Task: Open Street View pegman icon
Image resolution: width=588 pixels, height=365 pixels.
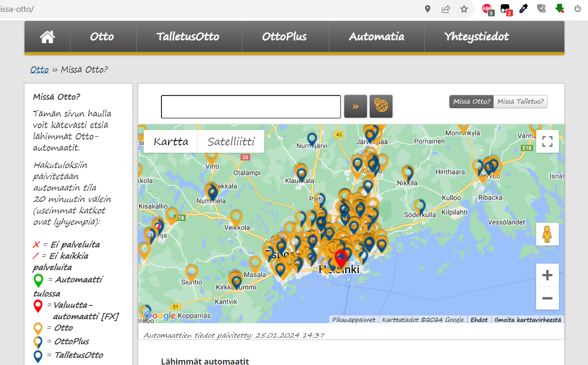Action: (x=547, y=234)
